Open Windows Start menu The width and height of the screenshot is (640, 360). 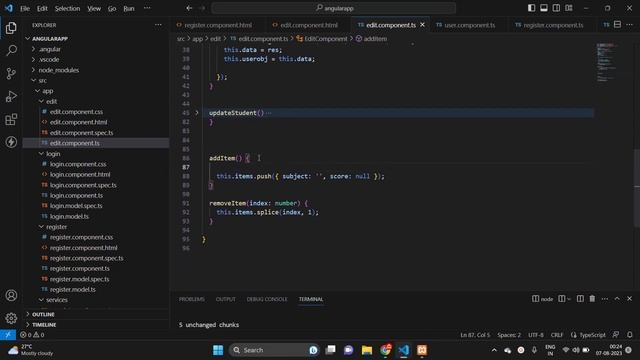pos(218,350)
